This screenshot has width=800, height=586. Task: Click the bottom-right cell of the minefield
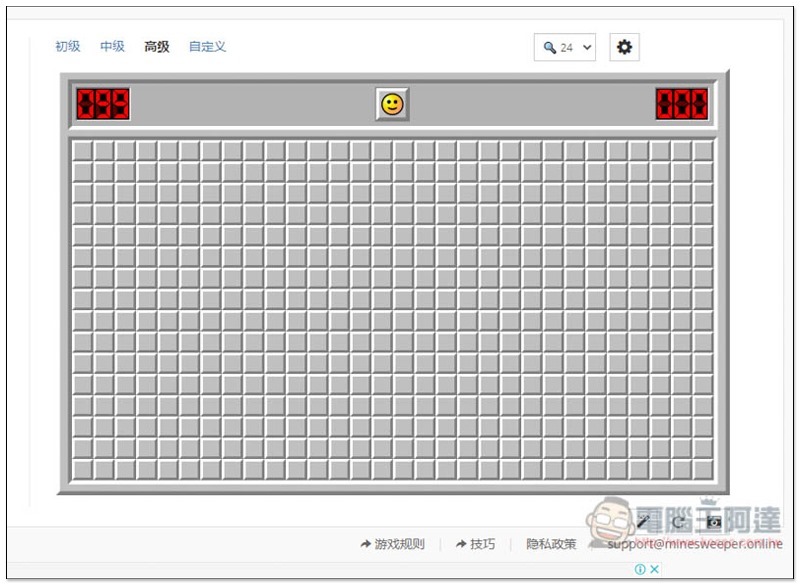[x=703, y=470]
